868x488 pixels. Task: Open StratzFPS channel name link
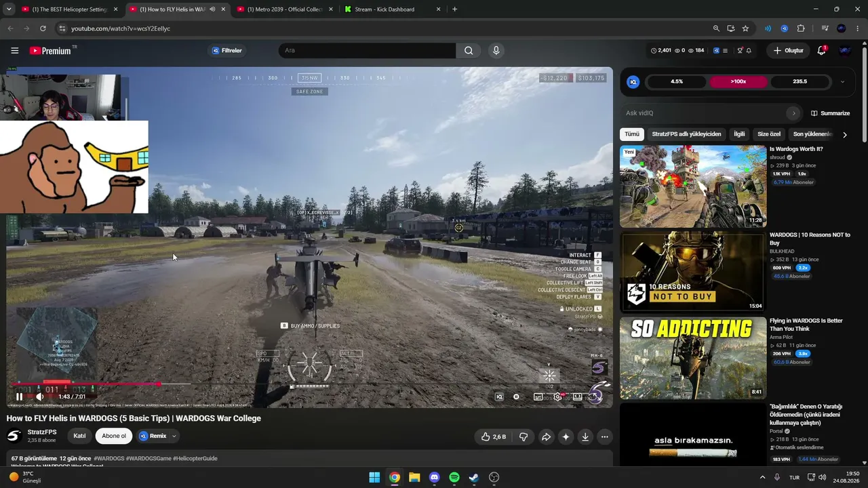coord(42,432)
